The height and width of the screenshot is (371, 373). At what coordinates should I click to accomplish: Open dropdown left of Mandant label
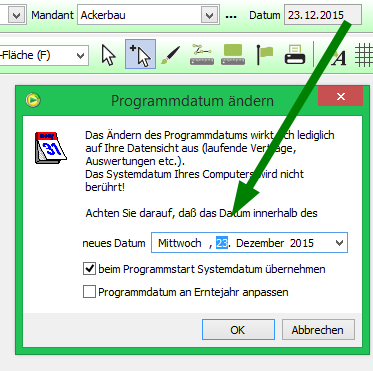17,15
